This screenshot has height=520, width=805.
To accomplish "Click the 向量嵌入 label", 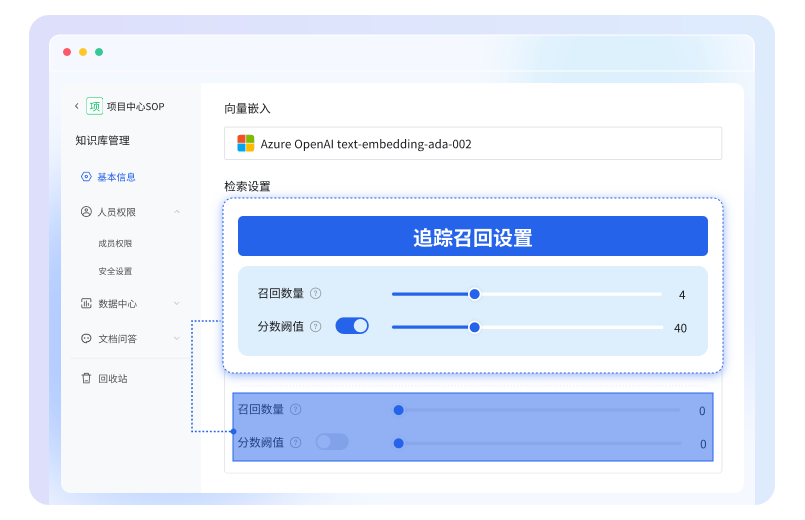I will tap(247, 108).
